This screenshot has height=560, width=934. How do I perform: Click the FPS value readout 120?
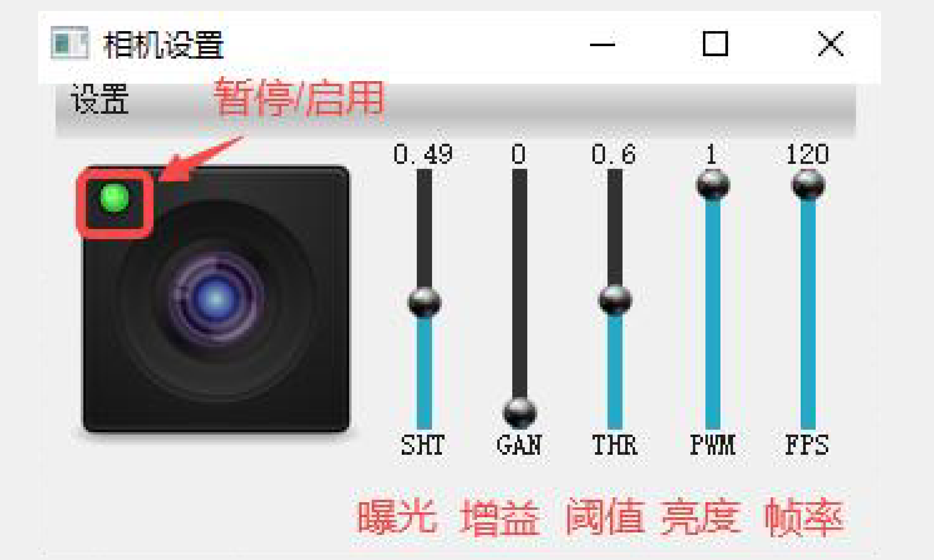tap(807, 154)
